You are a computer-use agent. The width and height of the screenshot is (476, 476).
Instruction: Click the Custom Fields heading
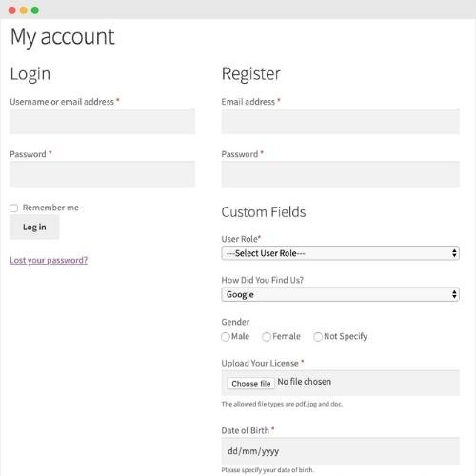tap(264, 212)
